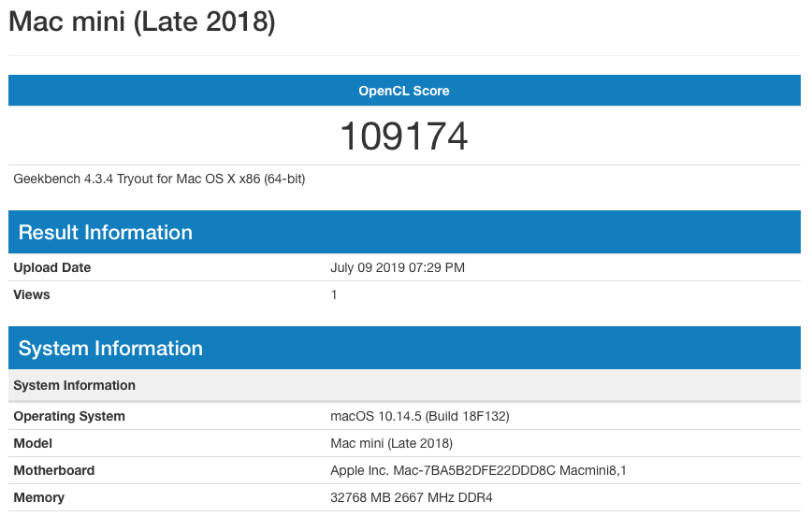Click the OpenCL score value 109174
This screenshot has width=812, height=516.
[404, 136]
